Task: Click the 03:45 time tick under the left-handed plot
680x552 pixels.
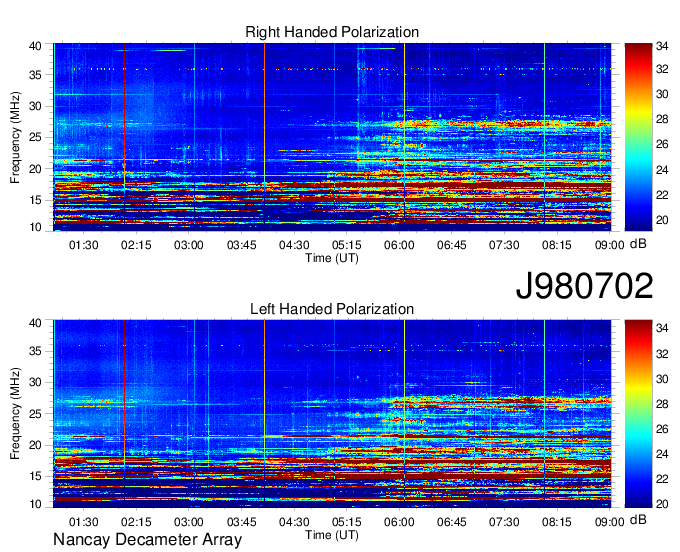Action: [242, 522]
